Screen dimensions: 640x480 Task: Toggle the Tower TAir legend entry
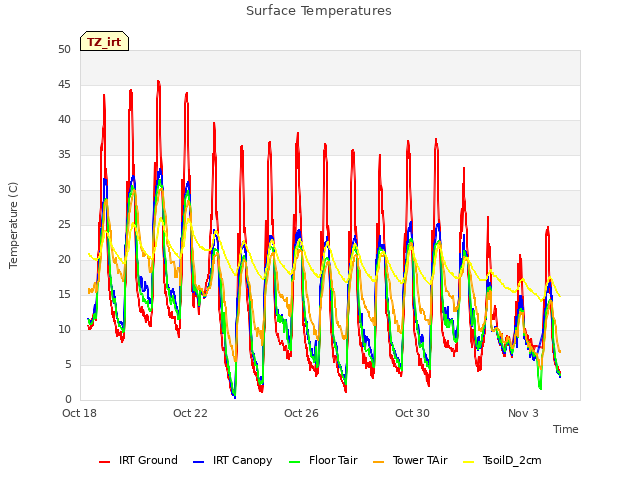pos(410,460)
